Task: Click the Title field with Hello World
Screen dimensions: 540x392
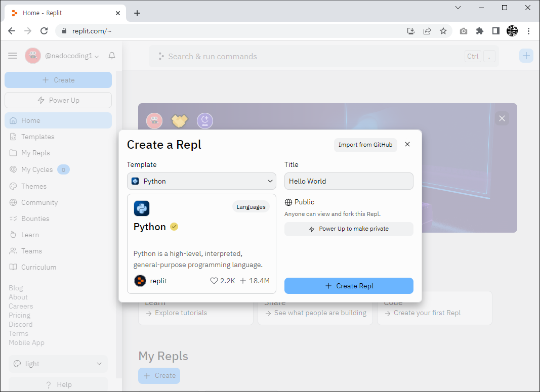Action: [349, 181]
